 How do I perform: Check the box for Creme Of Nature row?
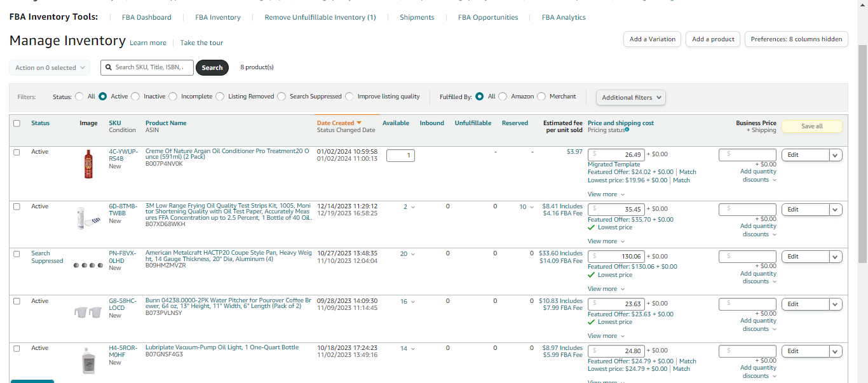click(17, 152)
